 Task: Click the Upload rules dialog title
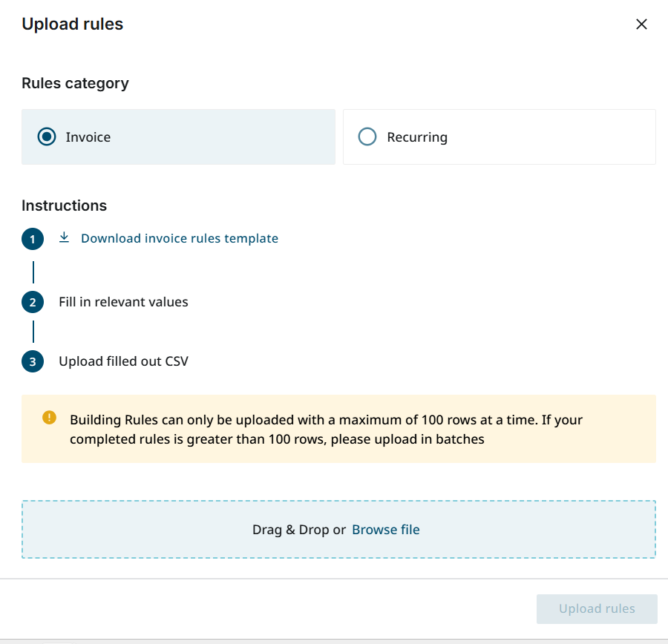(x=73, y=24)
